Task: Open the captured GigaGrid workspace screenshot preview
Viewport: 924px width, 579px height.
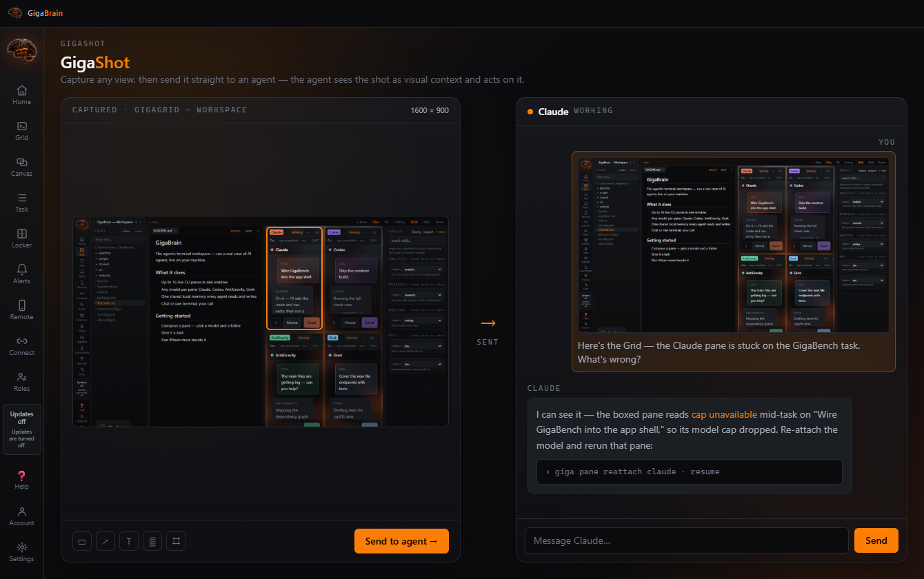Action: point(261,321)
